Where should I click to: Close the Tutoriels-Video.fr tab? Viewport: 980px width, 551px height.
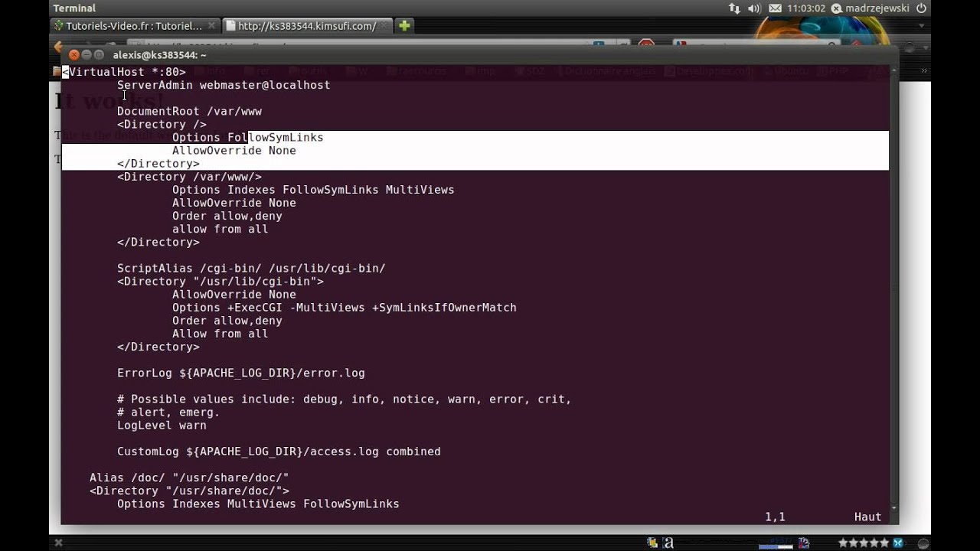tap(211, 26)
